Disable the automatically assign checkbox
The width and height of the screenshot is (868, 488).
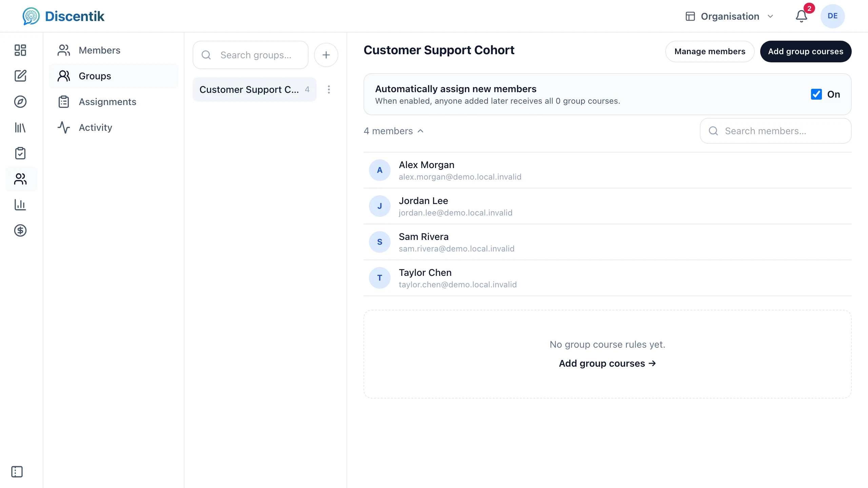coord(816,94)
